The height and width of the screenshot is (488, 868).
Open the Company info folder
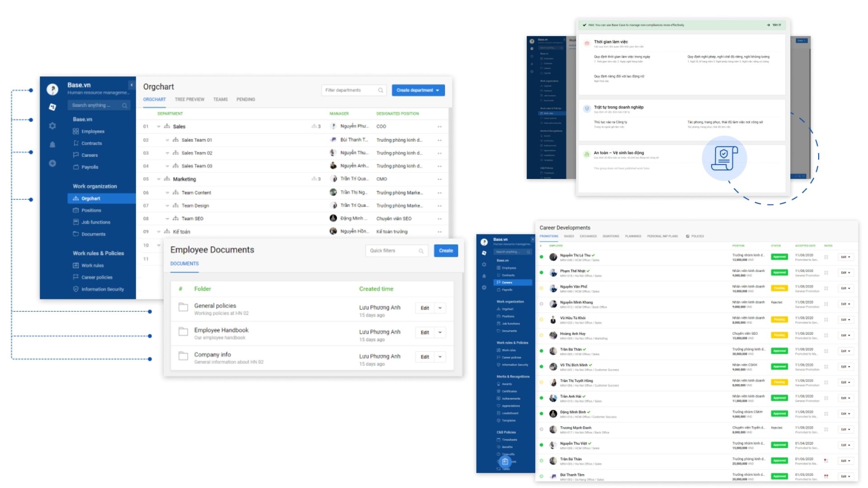pyautogui.click(x=212, y=355)
